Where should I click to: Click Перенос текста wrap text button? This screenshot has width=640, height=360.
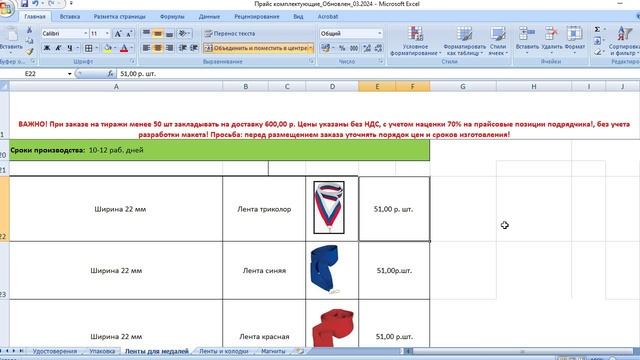(x=230, y=33)
